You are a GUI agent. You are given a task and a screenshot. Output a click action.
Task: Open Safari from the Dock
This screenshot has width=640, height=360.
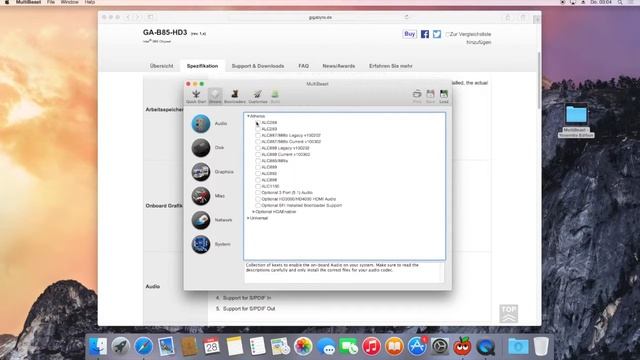pyautogui.click(x=143, y=347)
